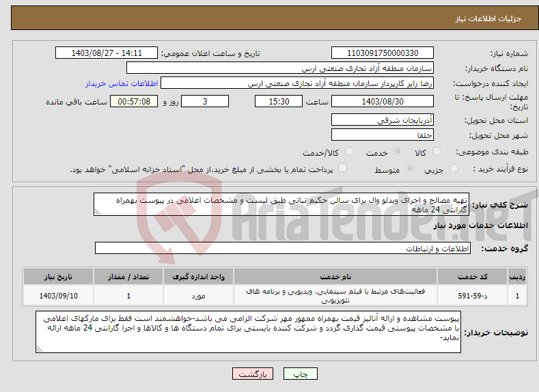Image resolution: width=539 pixels, height=392 pixels.
Task: Click the unit cell مورد
Action: pos(198,296)
